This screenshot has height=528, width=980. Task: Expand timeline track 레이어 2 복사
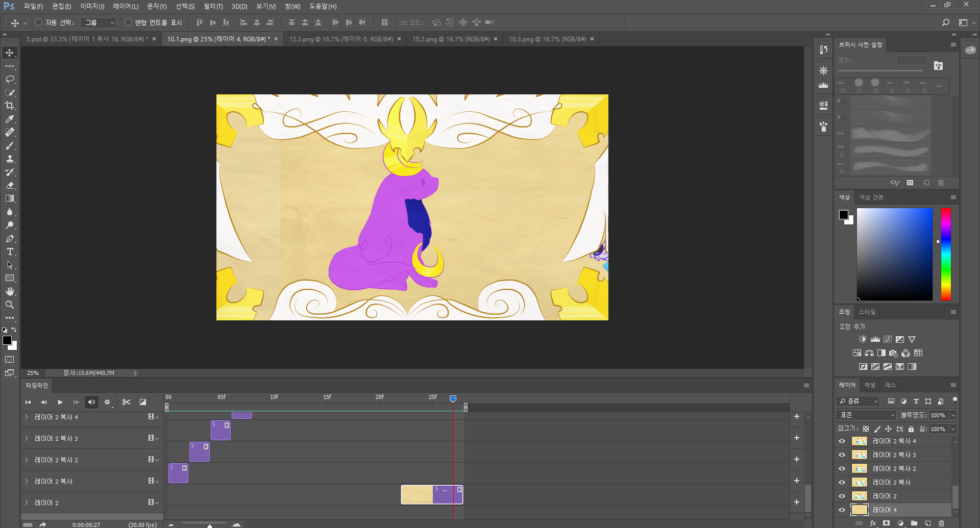[27, 482]
